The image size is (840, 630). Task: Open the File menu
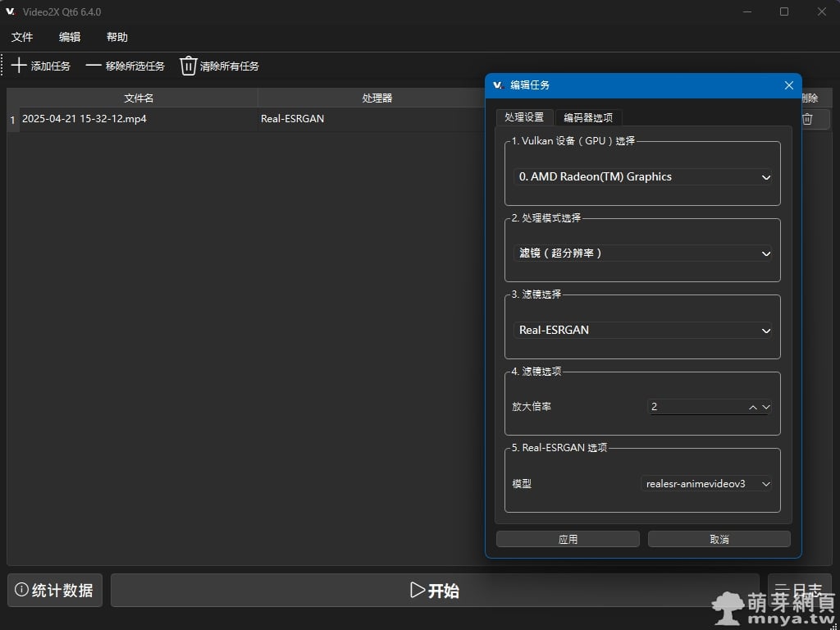point(22,37)
